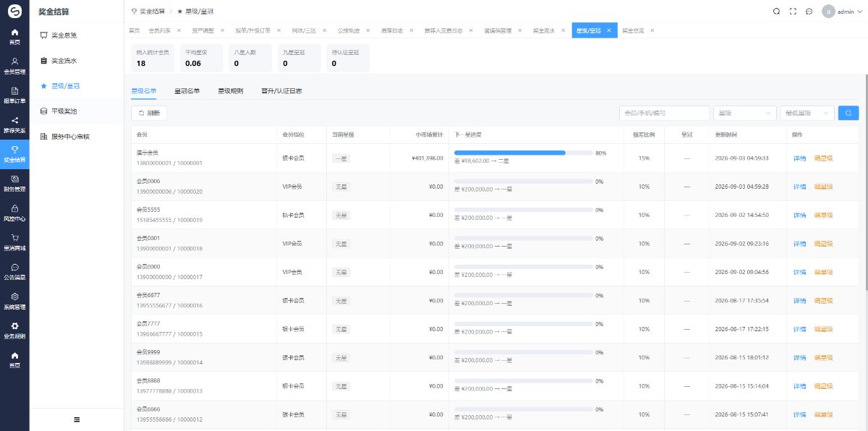Click the app logo above the navigation bar
This screenshot has width=868, height=431.
pyautogui.click(x=14, y=12)
